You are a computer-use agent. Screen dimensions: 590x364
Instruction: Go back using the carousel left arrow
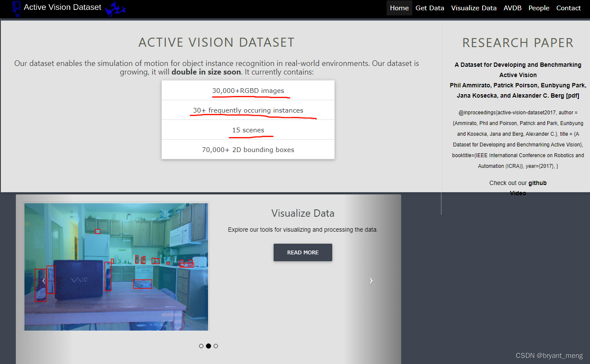click(43, 280)
